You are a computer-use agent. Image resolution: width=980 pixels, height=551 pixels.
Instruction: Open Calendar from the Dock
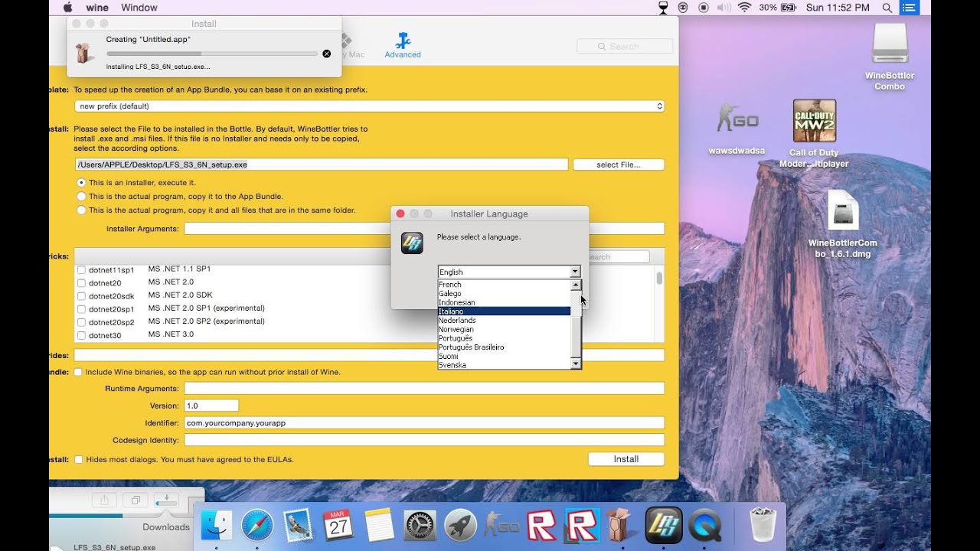(x=338, y=525)
